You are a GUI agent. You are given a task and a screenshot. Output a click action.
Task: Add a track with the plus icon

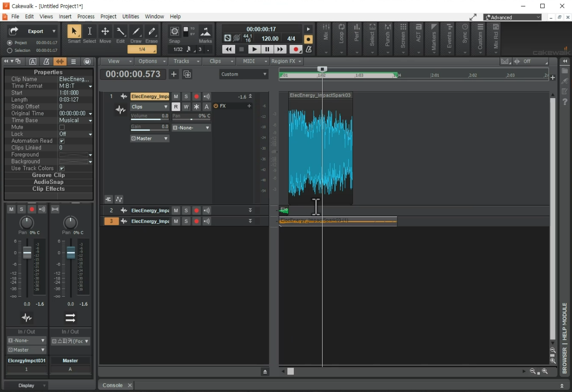pos(174,74)
